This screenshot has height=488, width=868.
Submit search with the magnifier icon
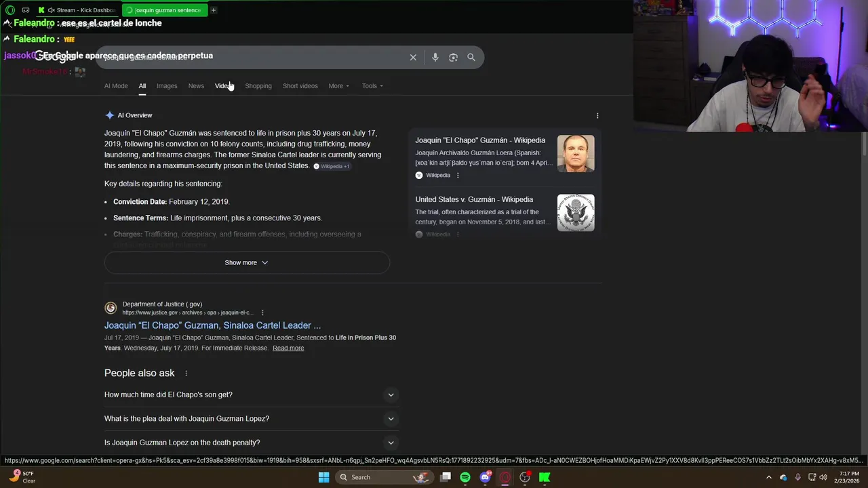(x=471, y=58)
